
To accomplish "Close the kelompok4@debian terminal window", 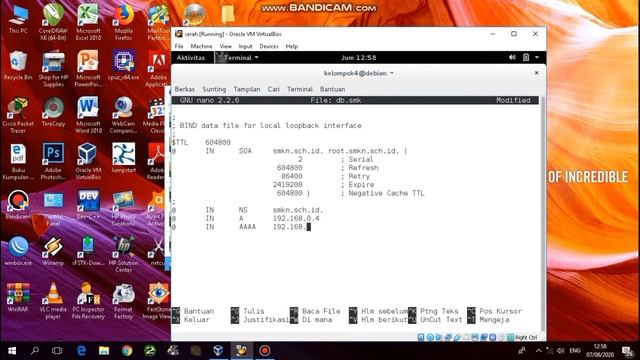I will (x=536, y=73).
